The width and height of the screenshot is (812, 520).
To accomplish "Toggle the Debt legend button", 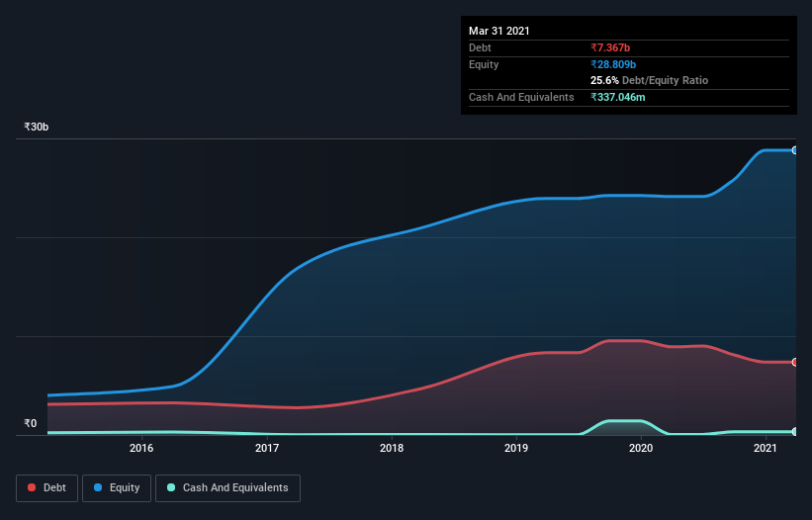I will tap(46, 488).
